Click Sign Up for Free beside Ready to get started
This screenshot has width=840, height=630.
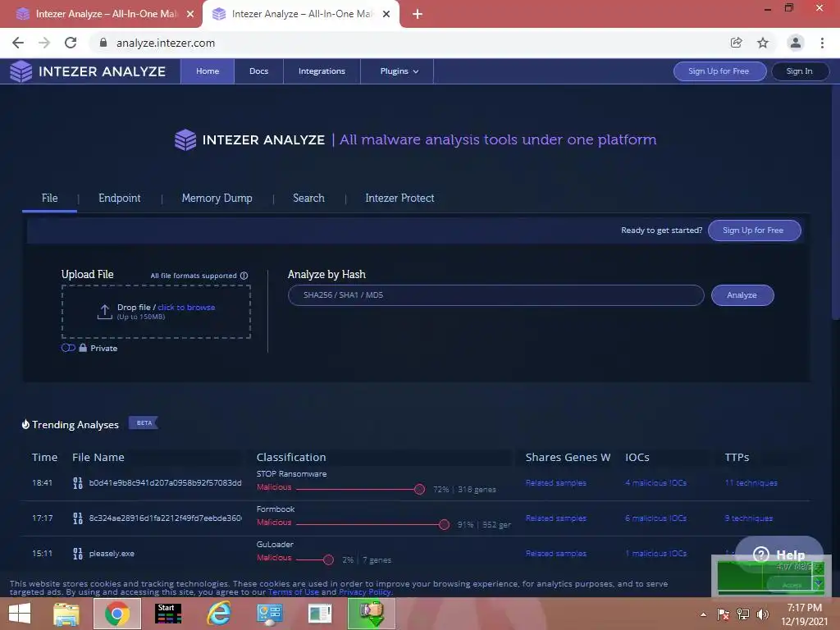(x=755, y=231)
